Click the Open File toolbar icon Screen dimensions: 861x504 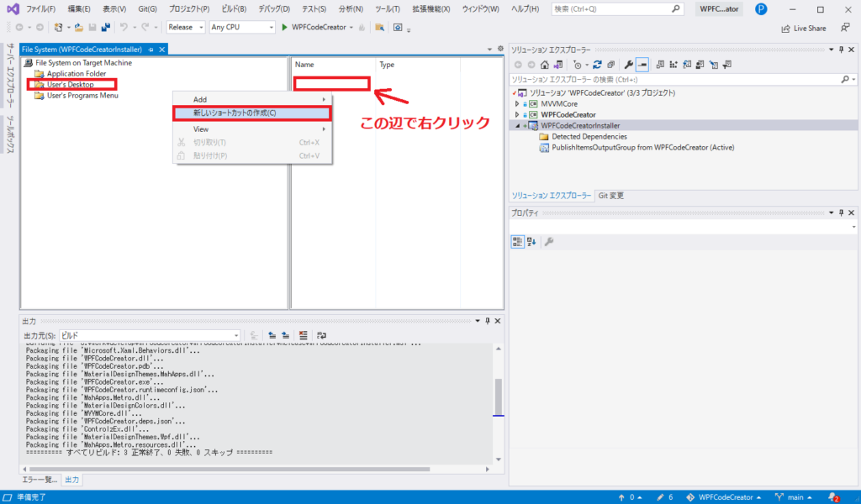pyautogui.click(x=79, y=28)
